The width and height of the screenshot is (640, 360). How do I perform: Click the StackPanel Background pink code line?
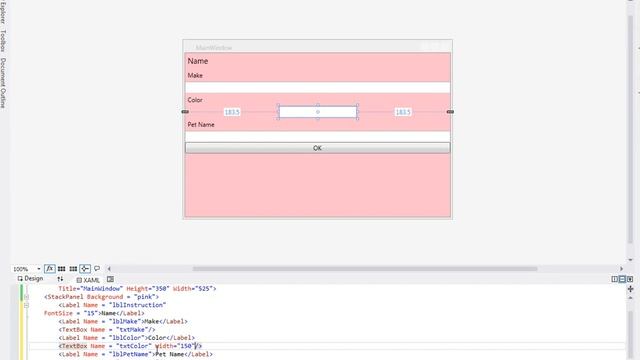(x=102, y=297)
